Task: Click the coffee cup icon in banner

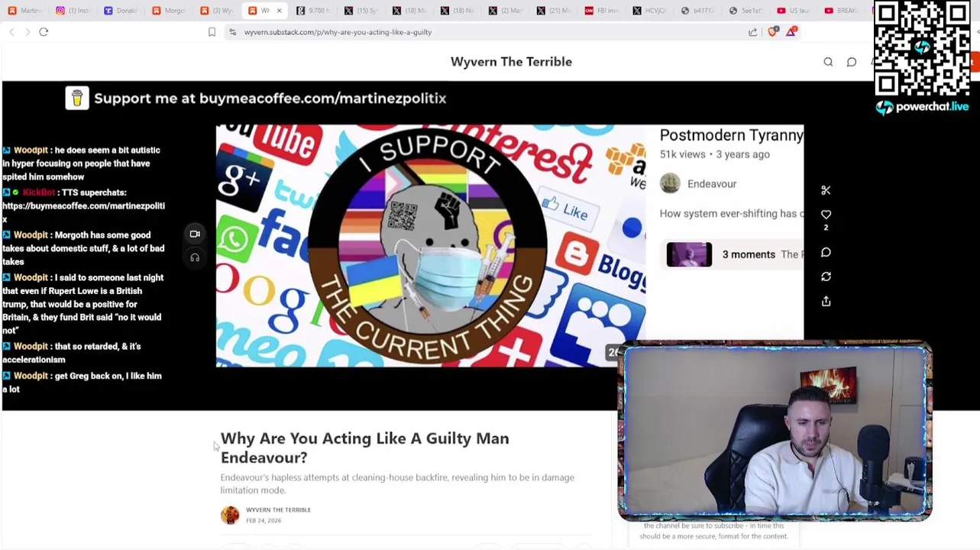Action: tap(77, 99)
